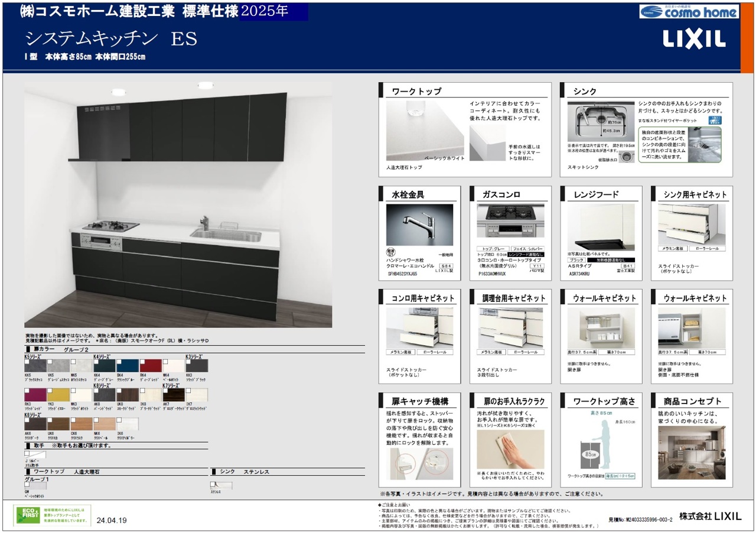Viewport: 756px width, 533px height.
Task: Click the highlighted 2025年 field in title
Action: [273, 12]
